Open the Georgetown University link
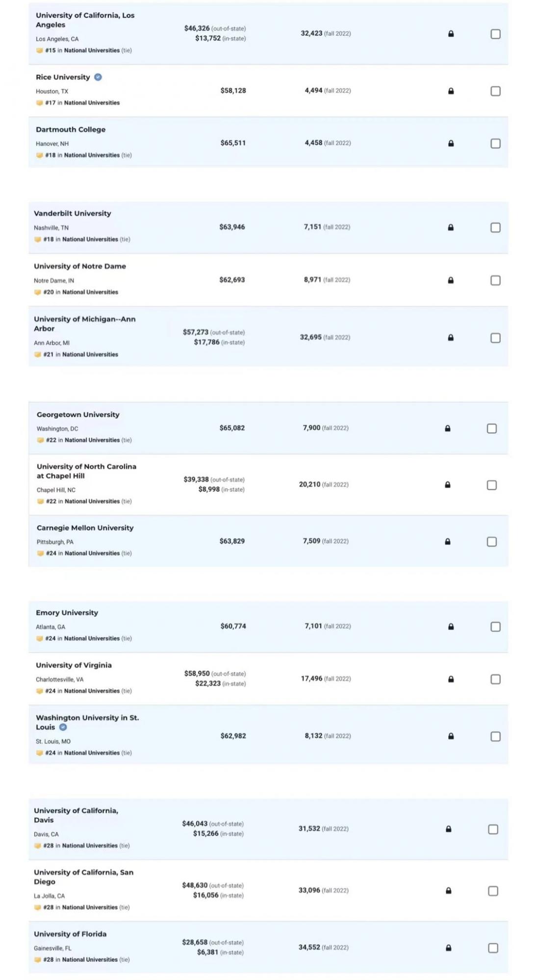The width and height of the screenshot is (537, 980). tap(78, 415)
